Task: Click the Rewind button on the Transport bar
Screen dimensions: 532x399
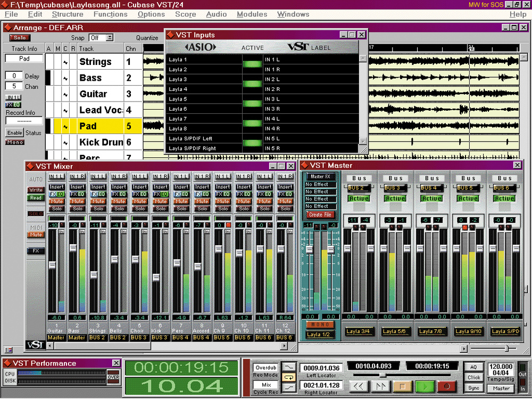Action: [360, 386]
